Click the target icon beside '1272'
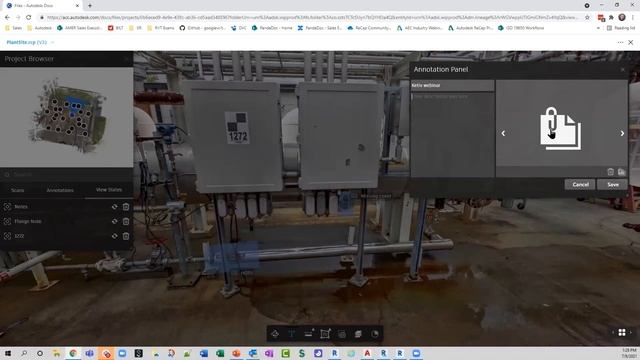Screen dimensions: 640x360 click(x=7, y=236)
